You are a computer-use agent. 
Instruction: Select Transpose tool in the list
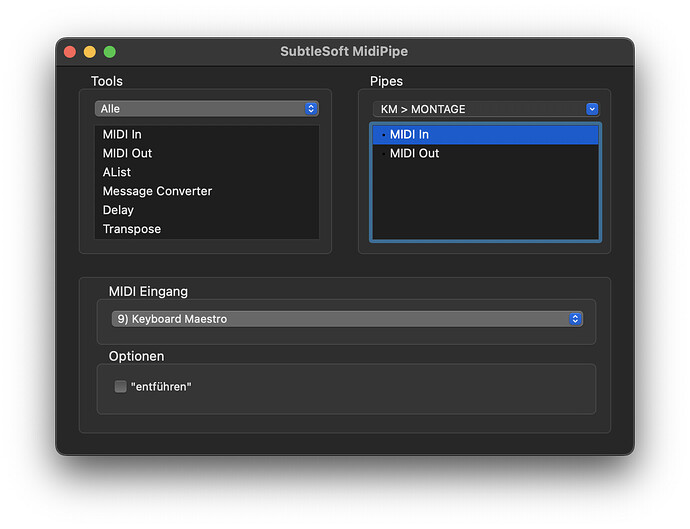tap(206, 229)
